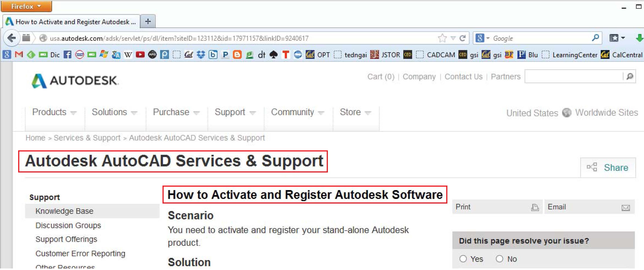Open a new tab with plus button

pyautogui.click(x=148, y=22)
